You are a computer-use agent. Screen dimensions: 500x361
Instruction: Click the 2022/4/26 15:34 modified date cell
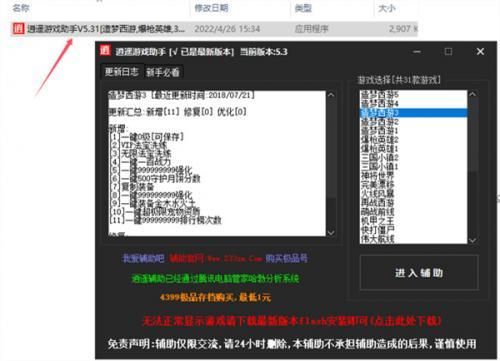(x=227, y=29)
